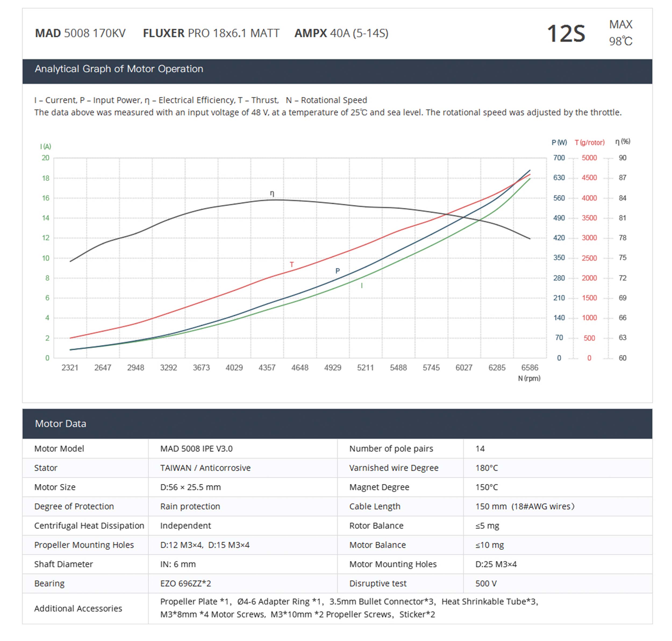This screenshot has width=672, height=641.
Task: Click the Additional Accessories row label
Action: click(78, 608)
